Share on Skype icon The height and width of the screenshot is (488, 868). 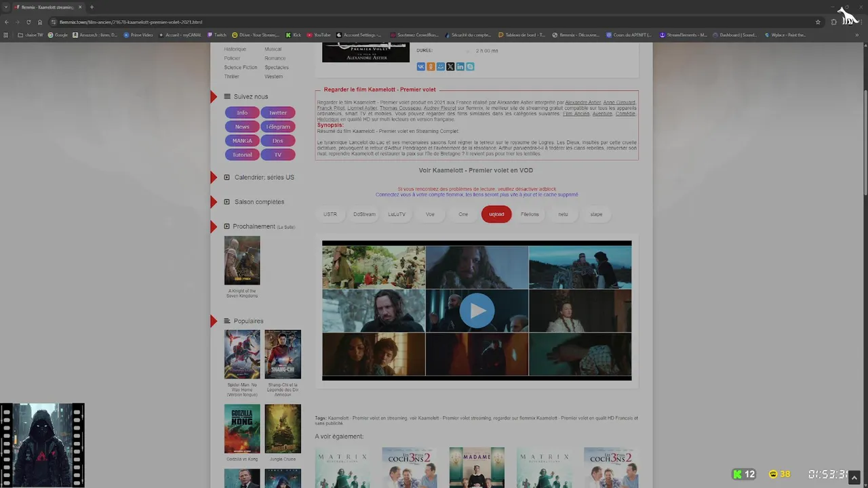(x=470, y=66)
